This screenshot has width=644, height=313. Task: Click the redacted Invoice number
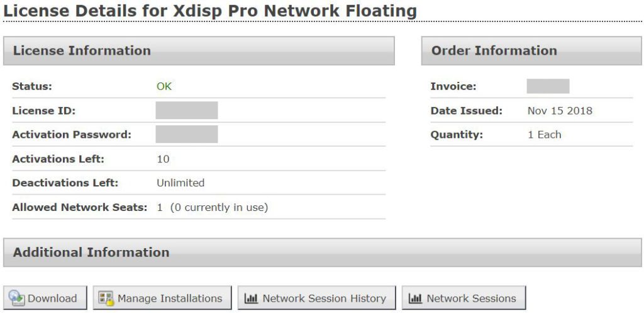[548, 86]
